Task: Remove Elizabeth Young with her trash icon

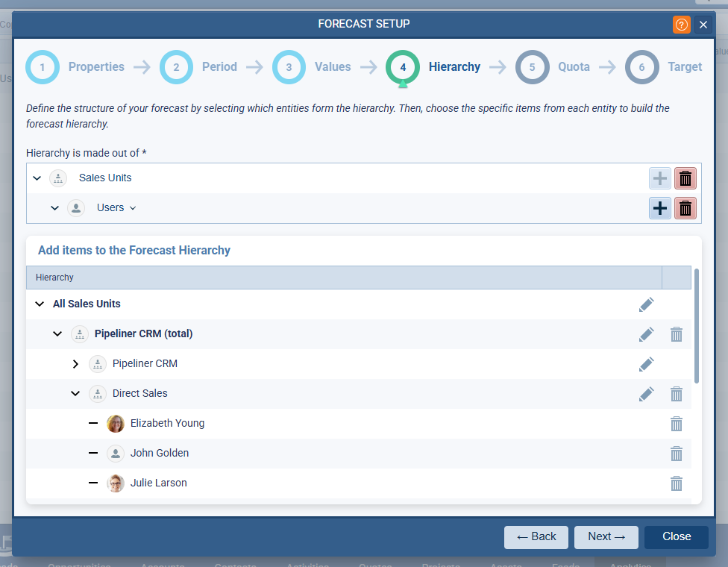Action: [x=676, y=423]
